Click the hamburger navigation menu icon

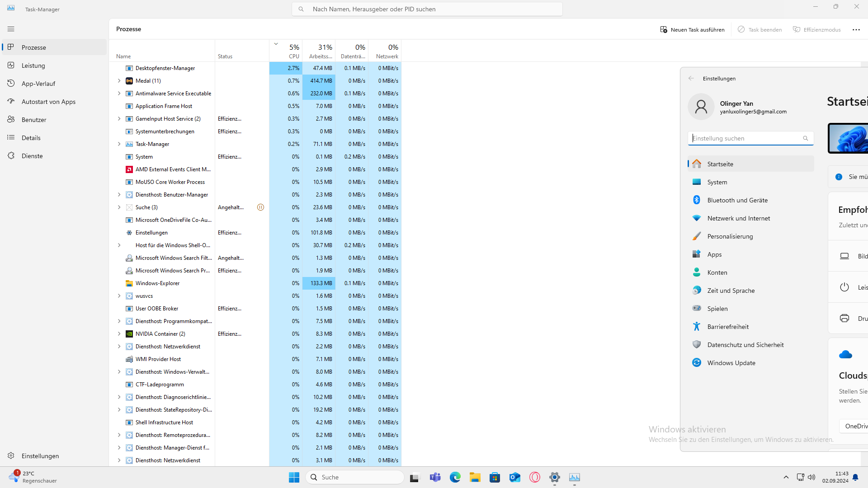[11, 29]
